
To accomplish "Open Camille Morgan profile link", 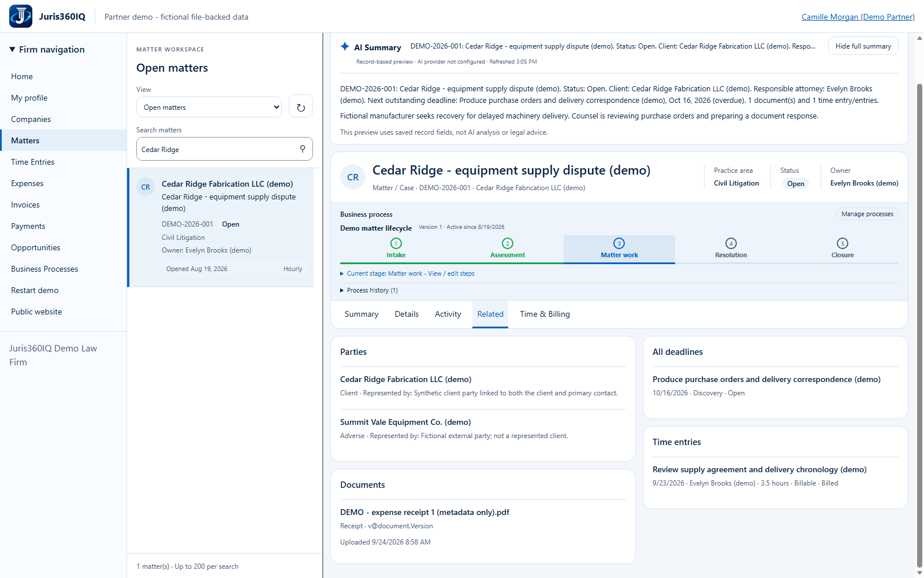I will click(858, 17).
